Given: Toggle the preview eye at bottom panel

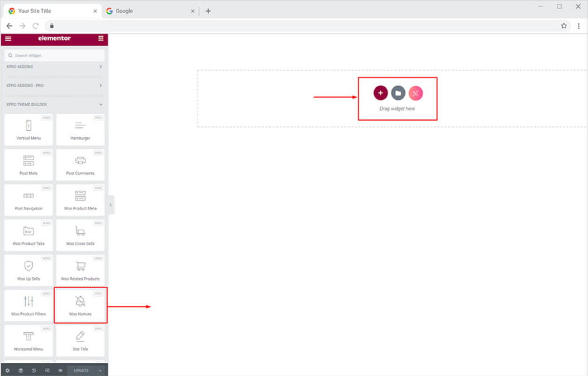Looking at the screenshot, I should coord(60,370).
